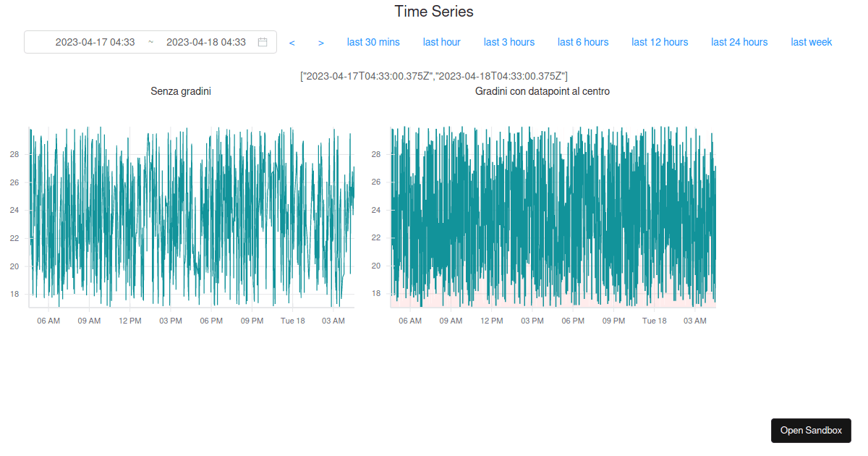Select the 'last hour' quick range
Image resolution: width=868 pixels, height=456 pixels.
coord(441,42)
